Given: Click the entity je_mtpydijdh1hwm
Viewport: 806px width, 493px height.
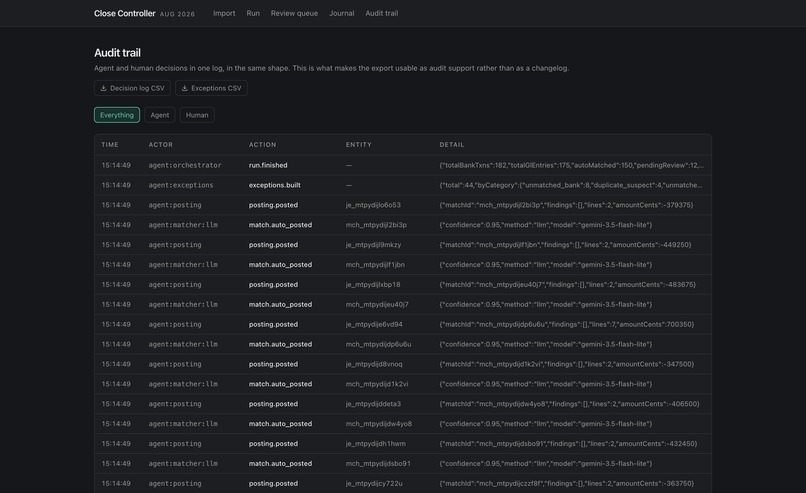Looking at the screenshot, I should click(x=376, y=444).
